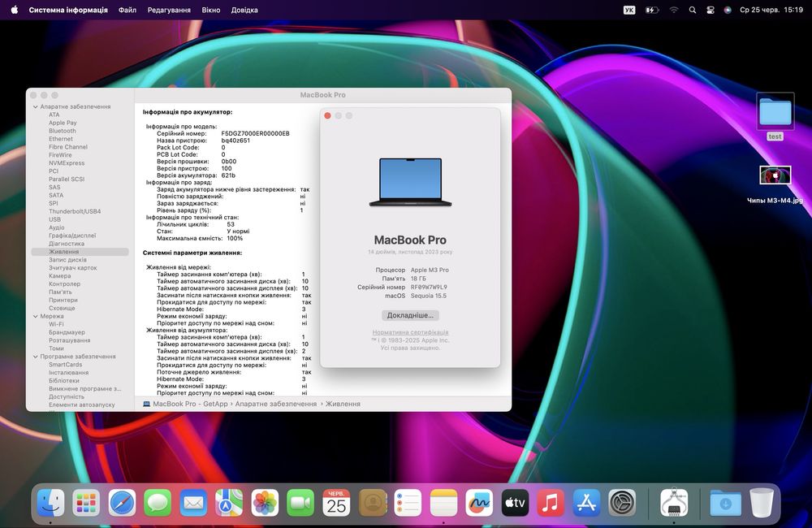
Task: Click serial number F5DGZ7000ER00000EB value
Action: 255,134
